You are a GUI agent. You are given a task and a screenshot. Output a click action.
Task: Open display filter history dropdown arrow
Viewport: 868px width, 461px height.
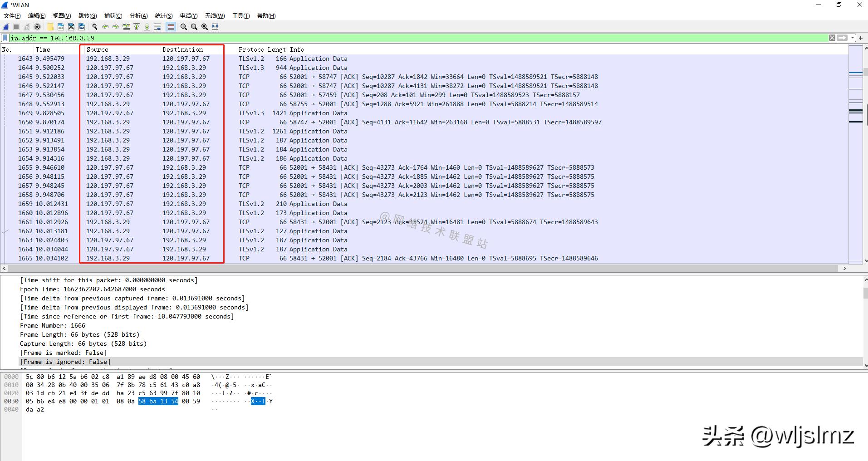coord(853,38)
